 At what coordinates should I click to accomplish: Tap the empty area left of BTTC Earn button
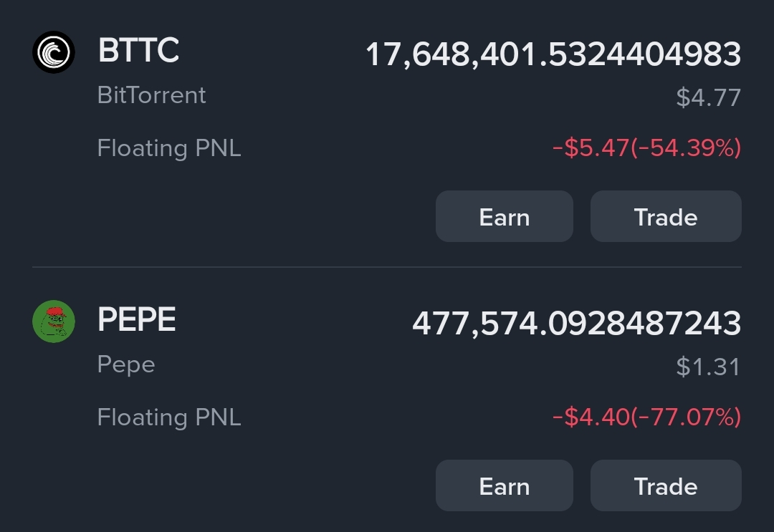tap(232, 216)
